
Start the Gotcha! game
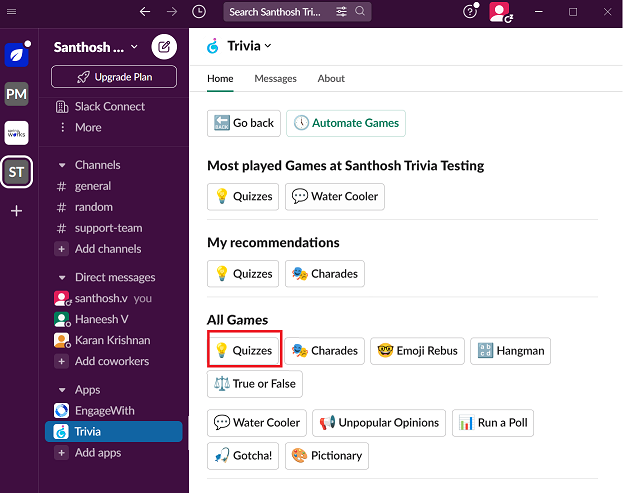[243, 456]
